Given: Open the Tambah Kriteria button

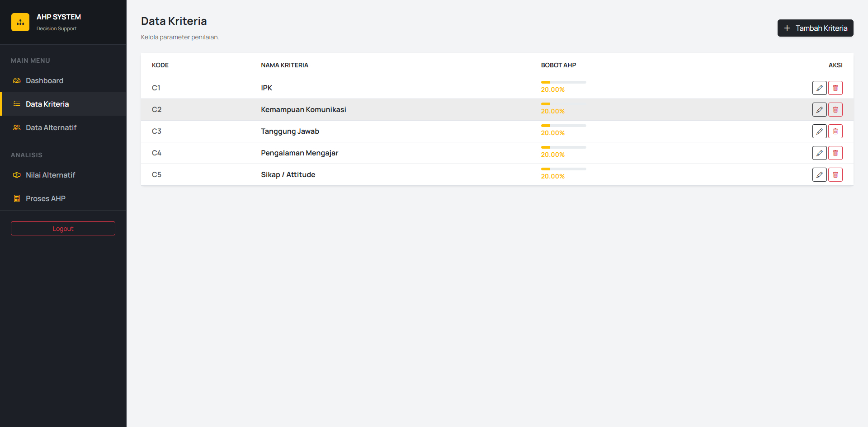Looking at the screenshot, I should [815, 28].
